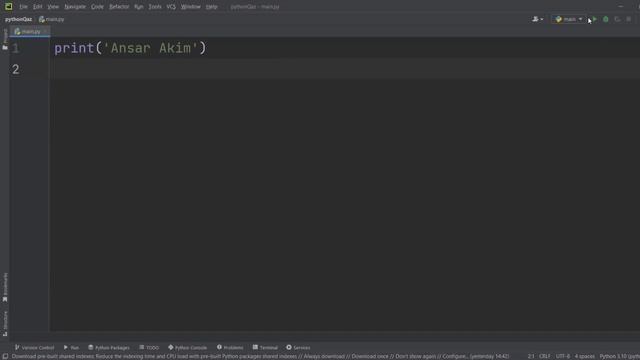Screen dimensions: 640x360
Task: Open the Python 3.10 interpreter selector
Action: [619, 356]
